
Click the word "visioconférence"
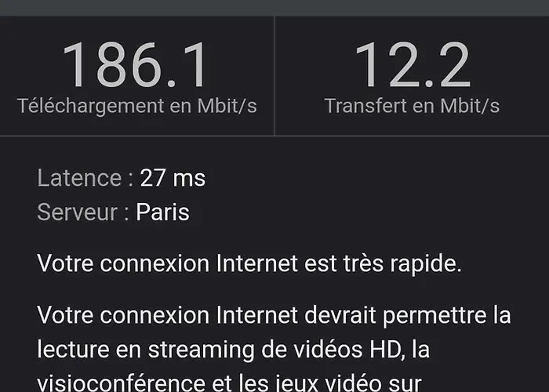(121, 383)
